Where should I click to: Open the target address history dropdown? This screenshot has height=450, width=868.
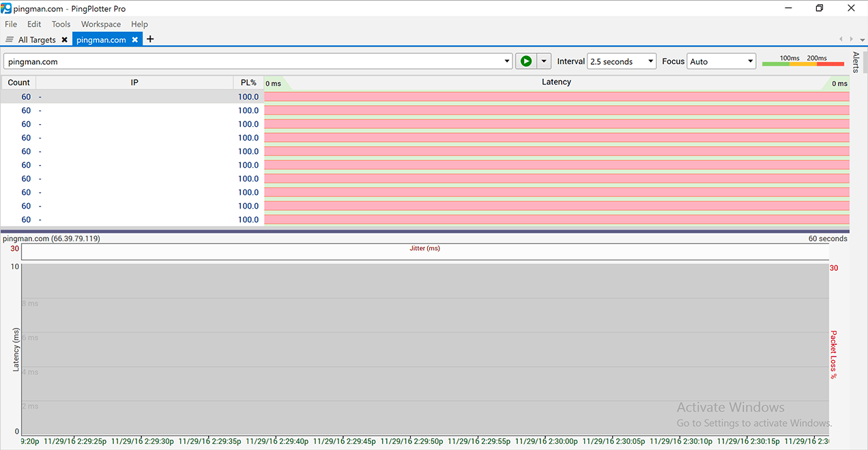tap(508, 61)
